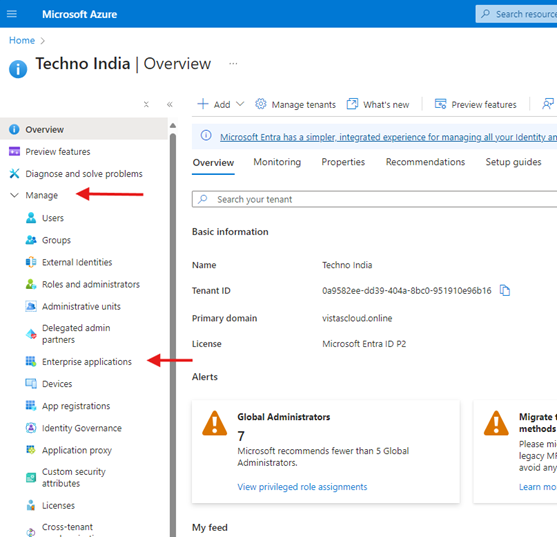557x537 pixels.
Task: Click the Roles and administrators icon
Action: coord(31,284)
